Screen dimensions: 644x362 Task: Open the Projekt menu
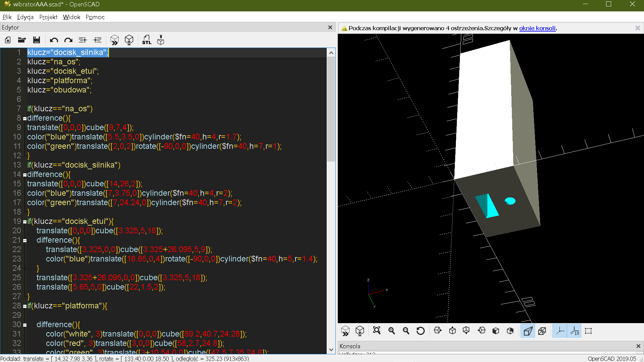point(48,17)
